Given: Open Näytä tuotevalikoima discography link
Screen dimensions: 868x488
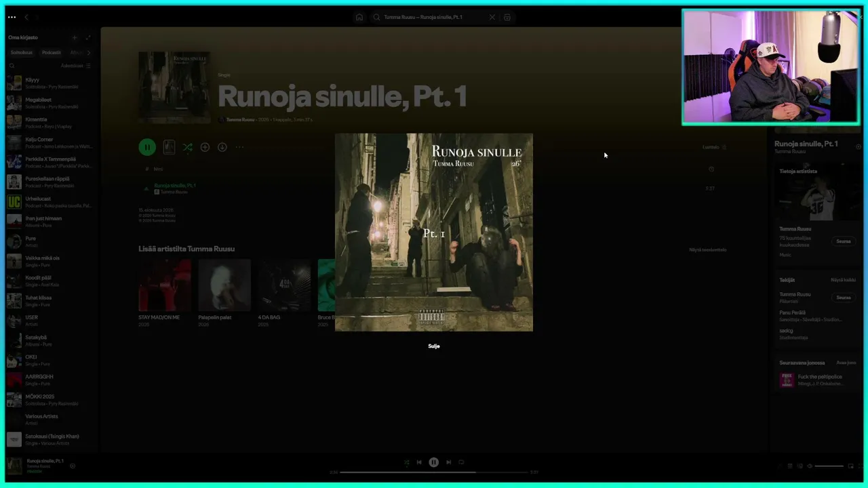Looking at the screenshot, I should (708, 249).
